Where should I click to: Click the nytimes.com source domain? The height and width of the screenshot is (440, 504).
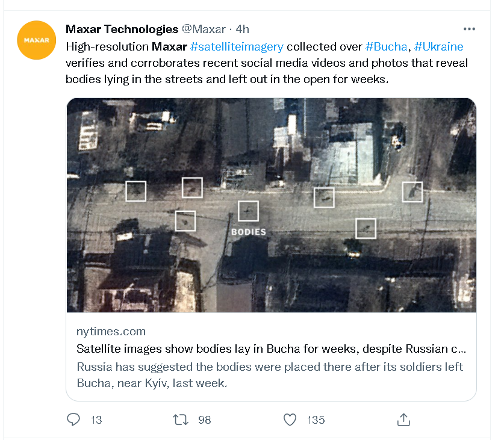(x=111, y=331)
